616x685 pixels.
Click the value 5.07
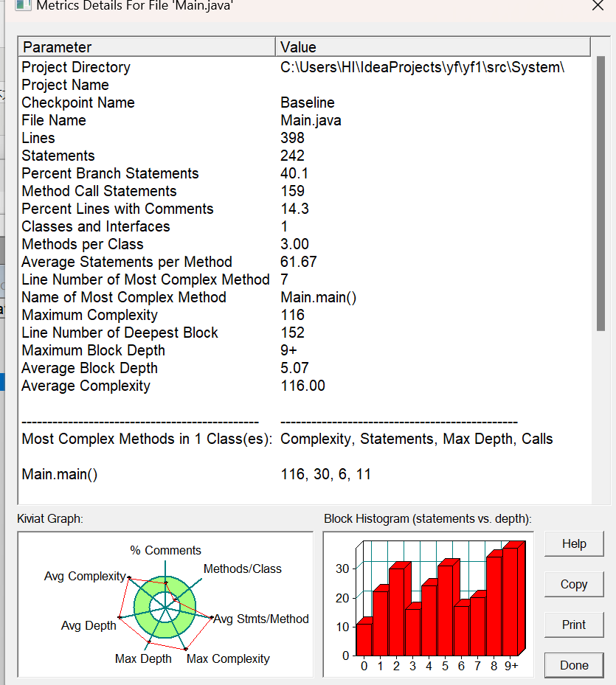tap(294, 368)
